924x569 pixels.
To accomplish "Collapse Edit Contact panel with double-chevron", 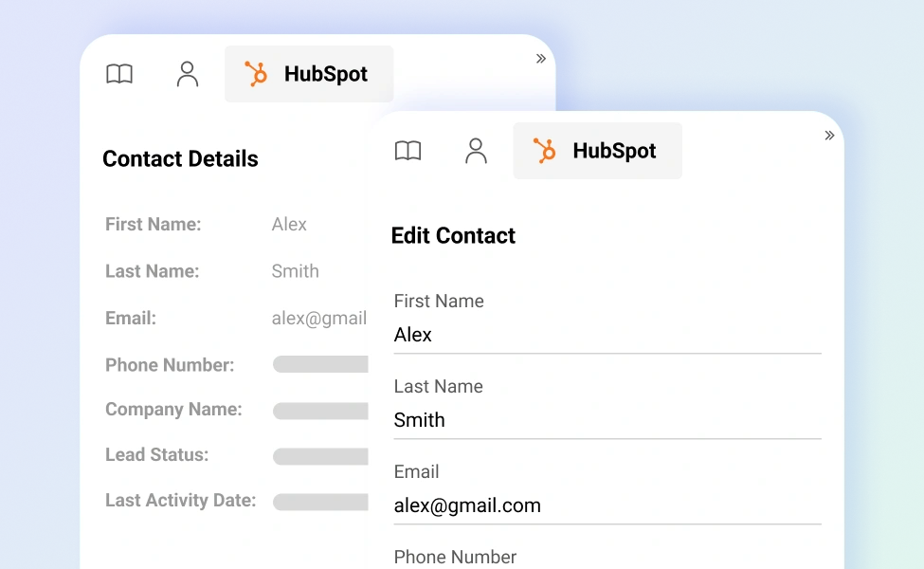I will (830, 135).
